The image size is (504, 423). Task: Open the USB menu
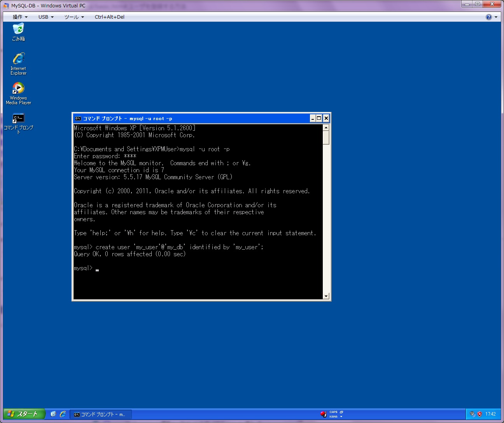click(46, 17)
